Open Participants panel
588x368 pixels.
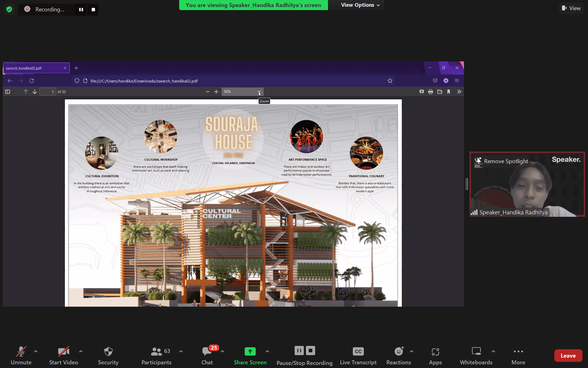click(x=156, y=356)
